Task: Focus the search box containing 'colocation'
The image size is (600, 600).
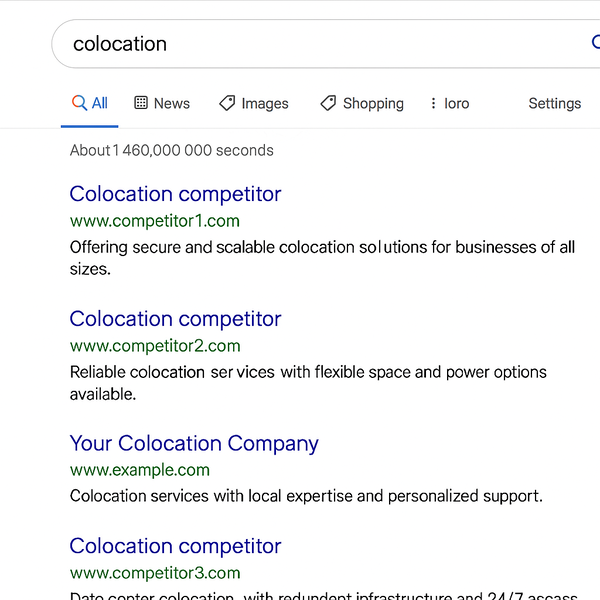Action: click(300, 44)
